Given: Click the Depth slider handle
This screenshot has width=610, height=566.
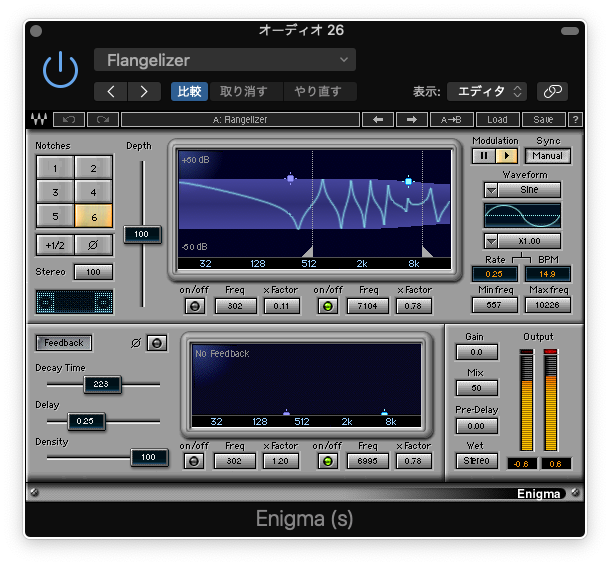Looking at the screenshot, I should pyautogui.click(x=142, y=234).
